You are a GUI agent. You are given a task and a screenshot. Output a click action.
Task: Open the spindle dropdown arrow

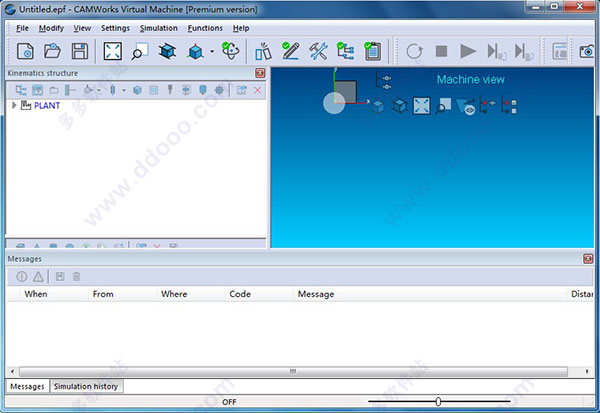point(124,91)
